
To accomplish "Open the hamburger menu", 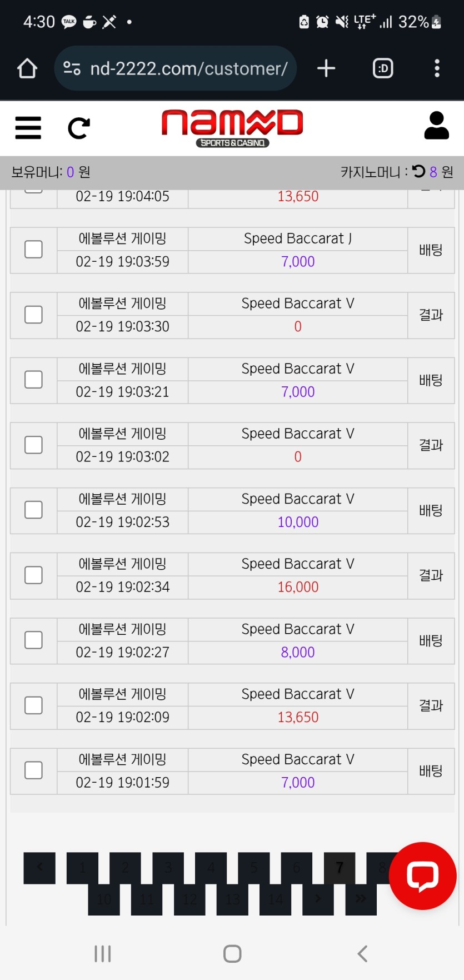I will (28, 128).
